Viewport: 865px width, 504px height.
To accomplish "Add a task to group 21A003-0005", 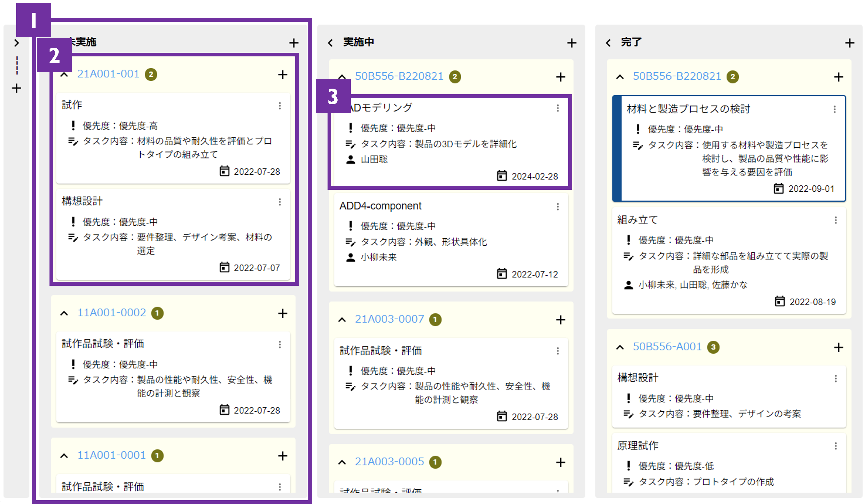I will click(x=561, y=462).
